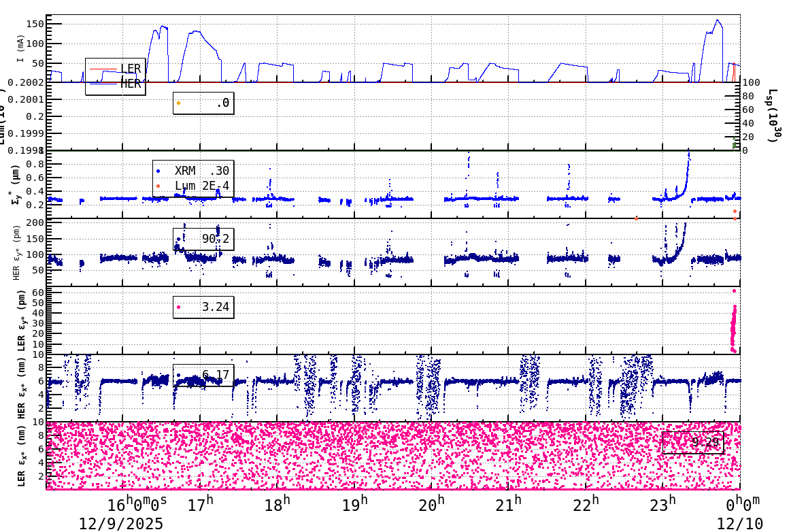Click the Σy* (μm) axis title

[x=16, y=185]
